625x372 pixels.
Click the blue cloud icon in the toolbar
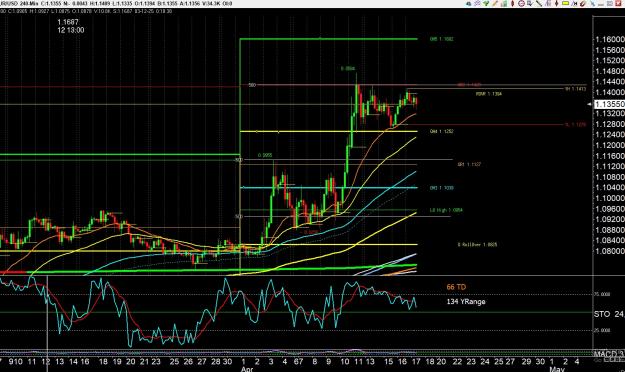[x=468, y=4]
